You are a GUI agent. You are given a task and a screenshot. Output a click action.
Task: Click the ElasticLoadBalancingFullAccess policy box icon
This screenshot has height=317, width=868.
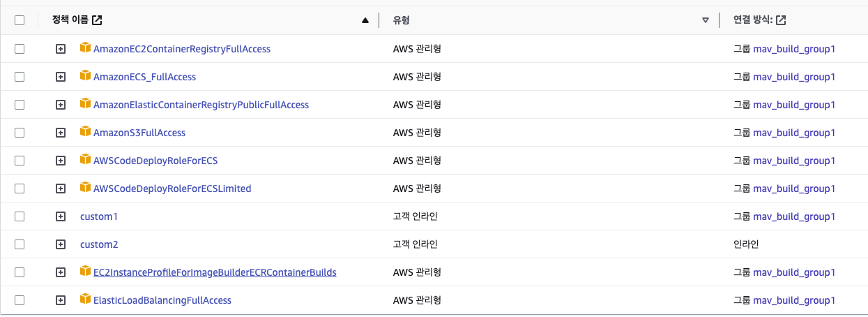point(86,299)
